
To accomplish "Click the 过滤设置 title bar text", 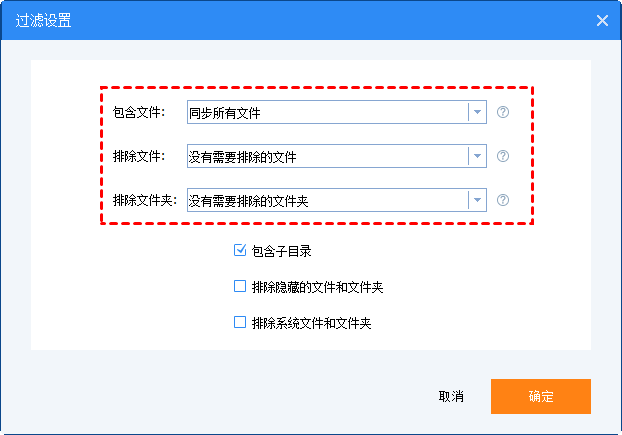I will [x=43, y=20].
